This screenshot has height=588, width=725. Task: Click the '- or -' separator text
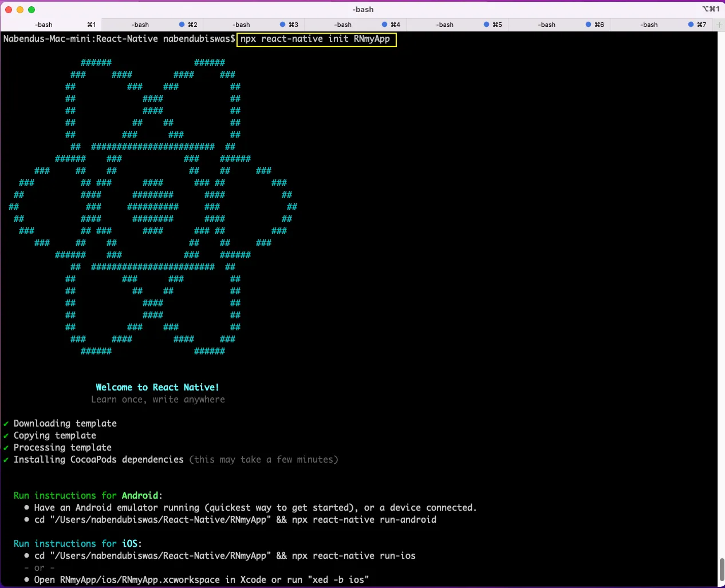coord(40,568)
